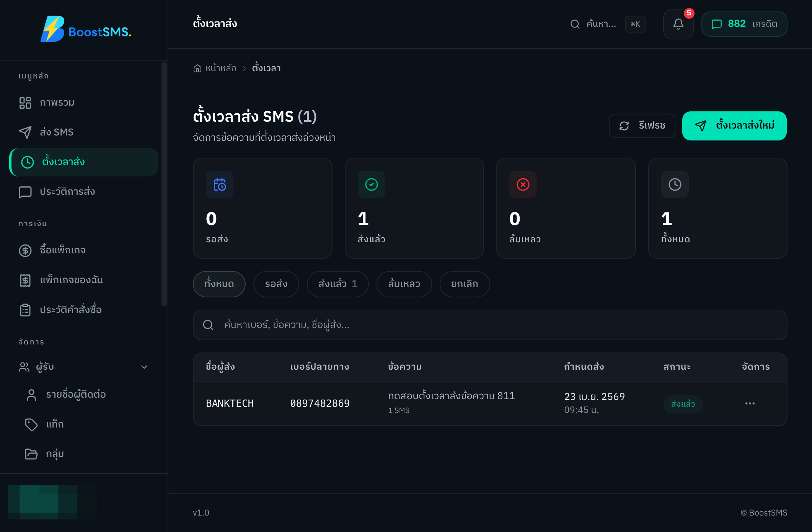Click the ซื้อแพ็กเกจ dollar icon
The width and height of the screenshot is (812, 532).
[25, 250]
